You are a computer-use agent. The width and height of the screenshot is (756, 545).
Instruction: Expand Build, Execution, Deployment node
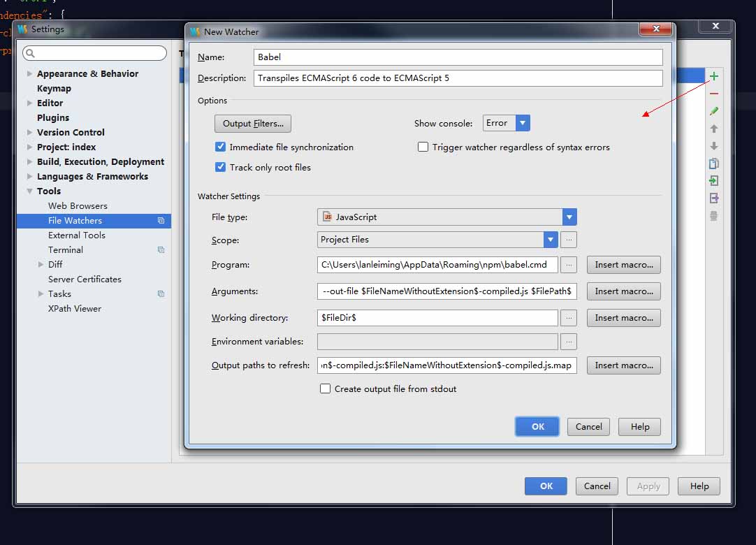point(29,161)
